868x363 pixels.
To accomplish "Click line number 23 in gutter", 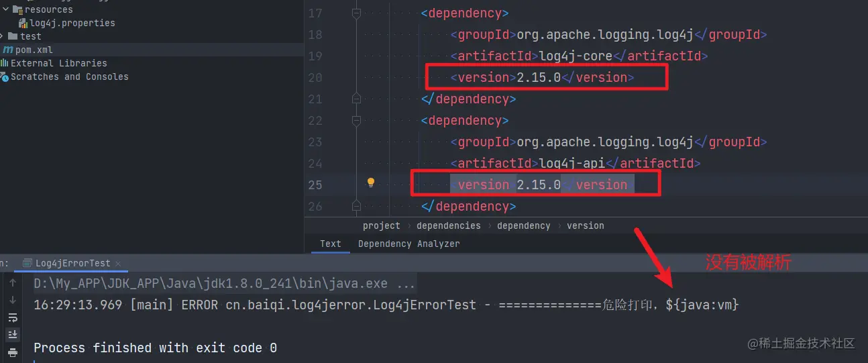I will point(315,142).
